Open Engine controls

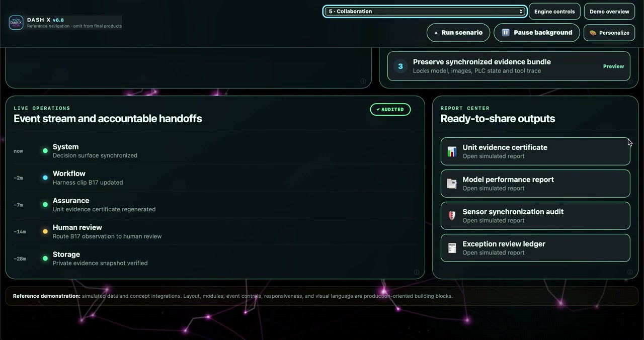[554, 12]
